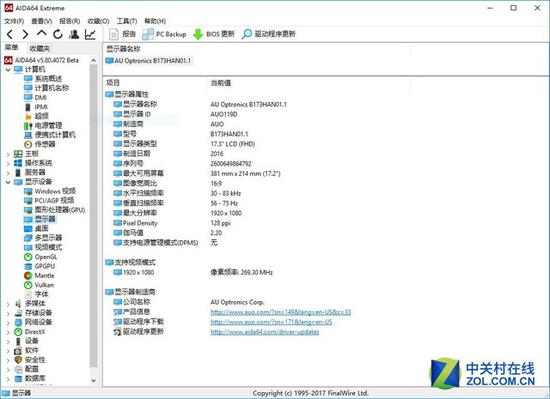The width and height of the screenshot is (550, 399).
Task: Click tree scrollbar up arrow
Action: tap(93, 61)
